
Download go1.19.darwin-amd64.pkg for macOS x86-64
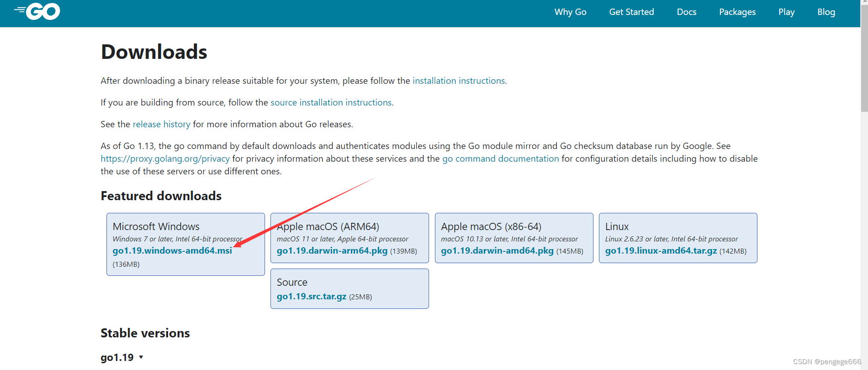tap(497, 250)
